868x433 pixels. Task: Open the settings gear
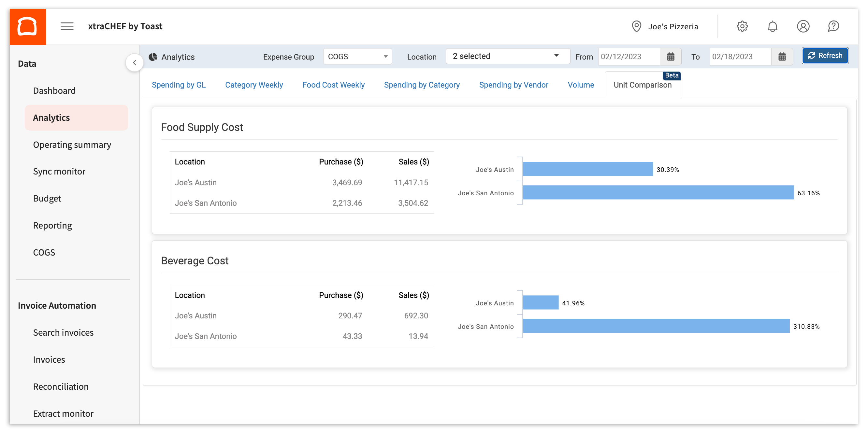[x=742, y=26]
